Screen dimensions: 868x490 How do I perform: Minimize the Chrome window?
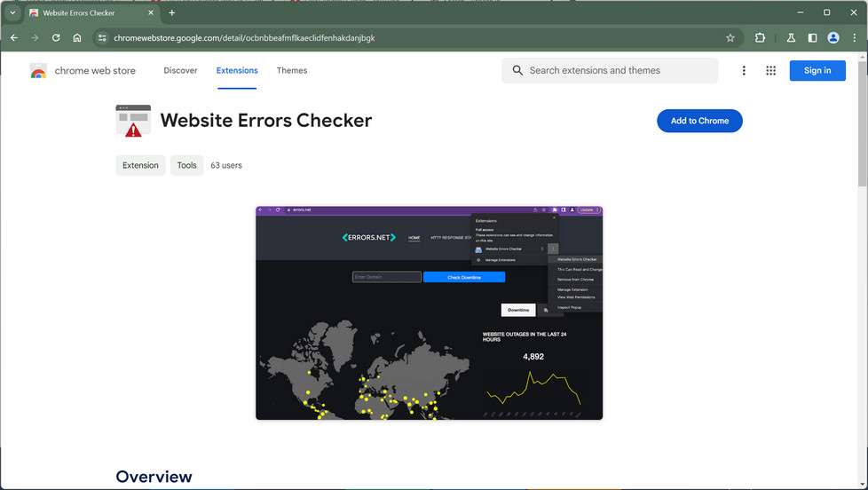(800, 12)
